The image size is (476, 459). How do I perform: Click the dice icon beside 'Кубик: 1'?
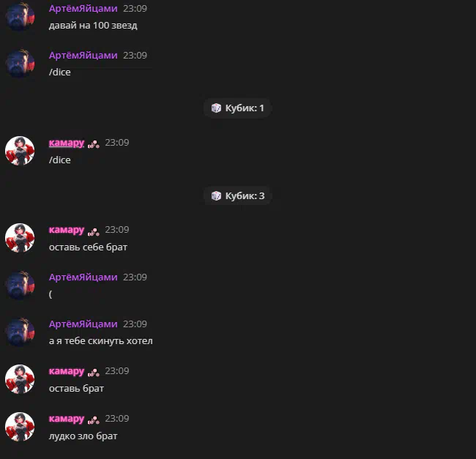[x=216, y=108]
